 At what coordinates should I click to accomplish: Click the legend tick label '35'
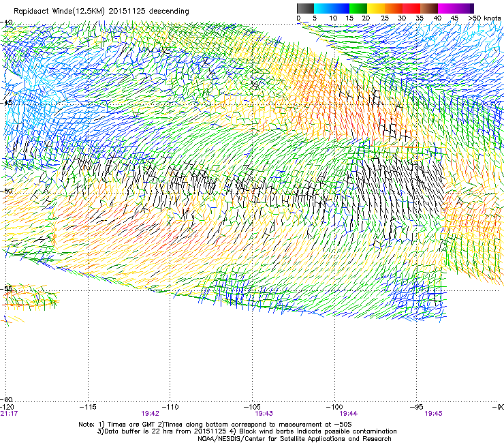pos(420,18)
